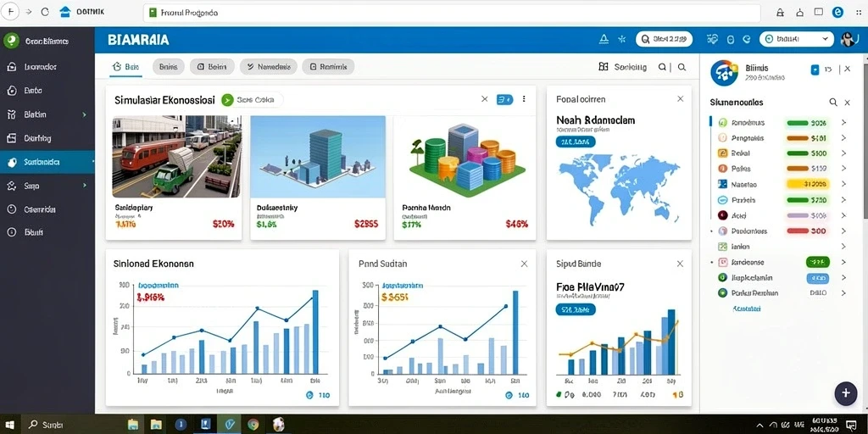Select the highlighted Sanbandea sidebar item
Screen dimensions: 868x434
47,162
